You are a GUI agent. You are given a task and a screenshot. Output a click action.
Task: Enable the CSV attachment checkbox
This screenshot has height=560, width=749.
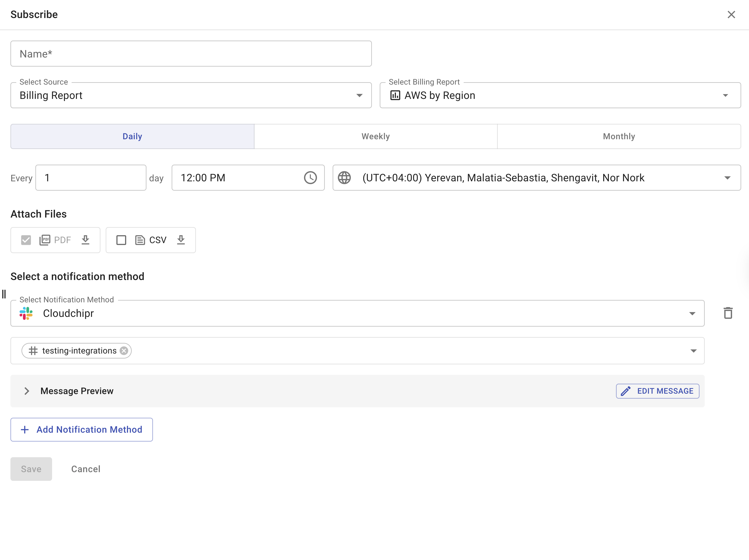121,240
